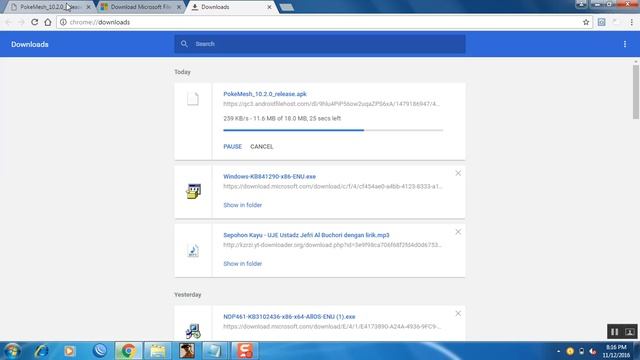Click the downloads search field
Image resolution: width=640 pixels, height=360 pixels.
point(320,44)
